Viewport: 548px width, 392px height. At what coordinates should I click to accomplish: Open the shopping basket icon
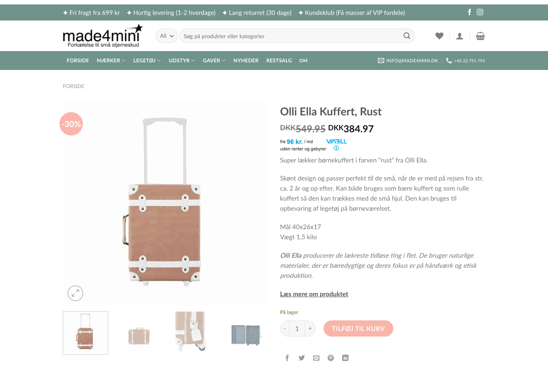pyautogui.click(x=480, y=36)
